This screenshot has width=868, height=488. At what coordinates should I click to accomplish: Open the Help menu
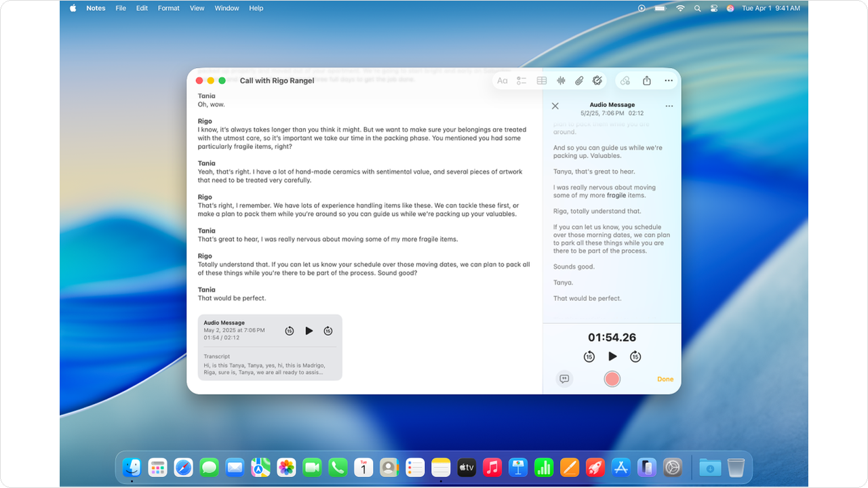pyautogui.click(x=256, y=8)
